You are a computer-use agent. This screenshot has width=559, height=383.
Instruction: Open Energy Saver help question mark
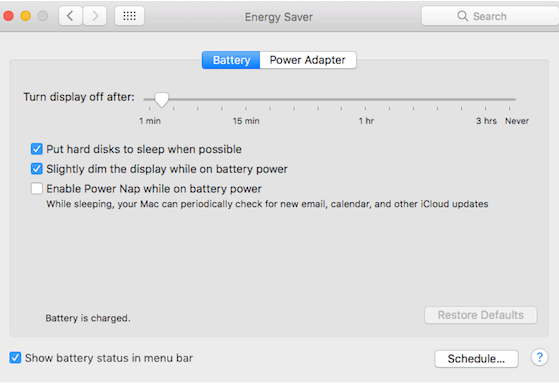pyautogui.click(x=539, y=358)
